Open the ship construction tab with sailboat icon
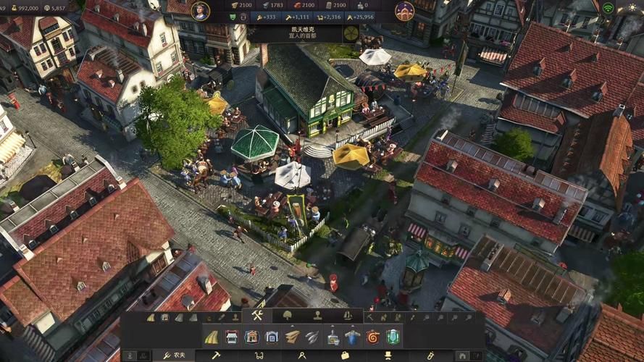This screenshot has height=362, width=644. [348, 316]
